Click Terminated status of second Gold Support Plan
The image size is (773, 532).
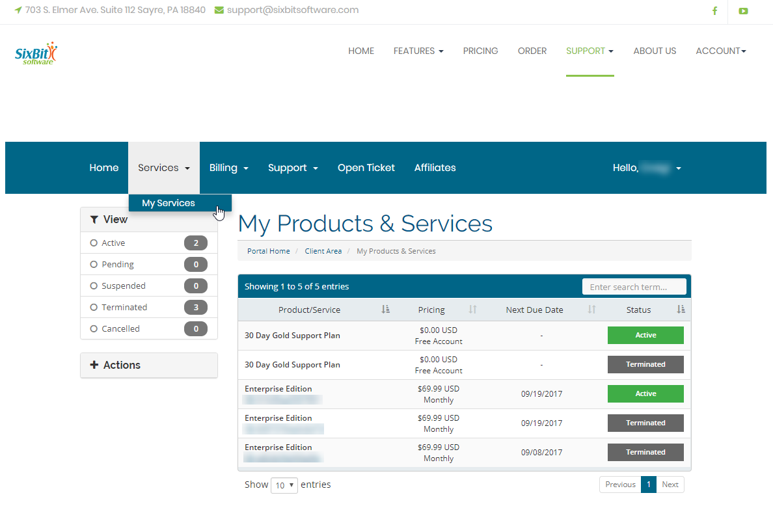click(646, 364)
